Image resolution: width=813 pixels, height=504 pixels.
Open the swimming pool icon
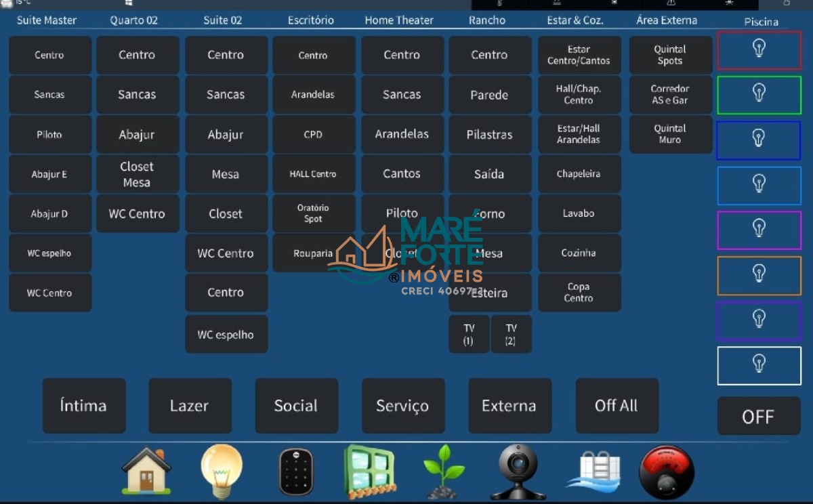coord(593,471)
